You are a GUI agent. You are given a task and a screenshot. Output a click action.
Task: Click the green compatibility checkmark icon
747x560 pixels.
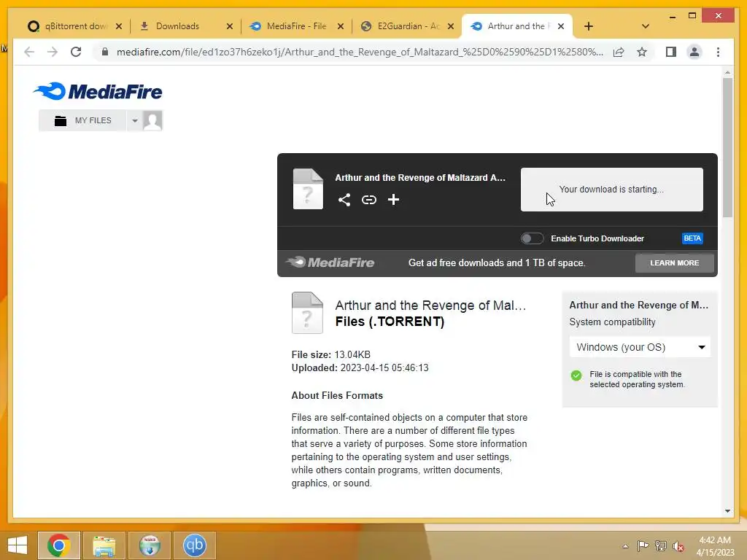[x=576, y=376]
